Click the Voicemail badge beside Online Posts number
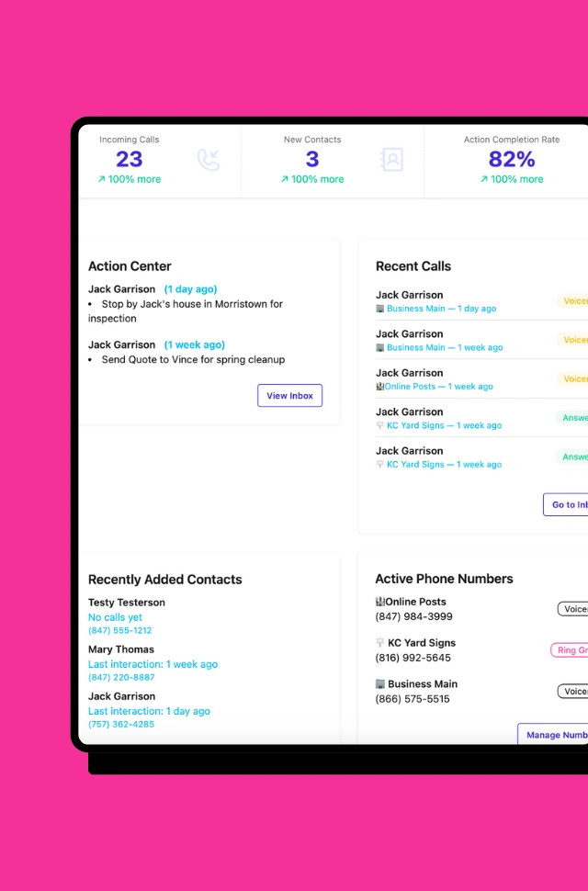The width and height of the screenshot is (588, 891). click(573, 609)
